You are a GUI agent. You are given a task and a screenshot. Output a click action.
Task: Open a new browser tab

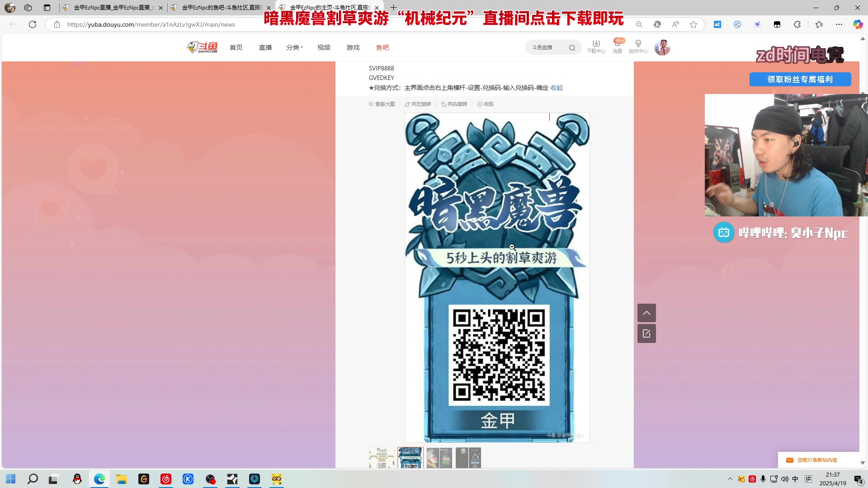pyautogui.click(x=393, y=8)
